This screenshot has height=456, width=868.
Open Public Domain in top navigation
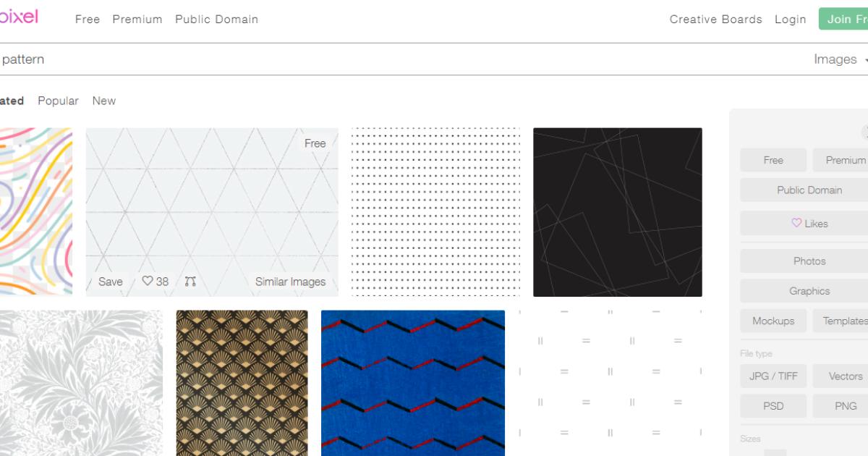click(x=216, y=20)
